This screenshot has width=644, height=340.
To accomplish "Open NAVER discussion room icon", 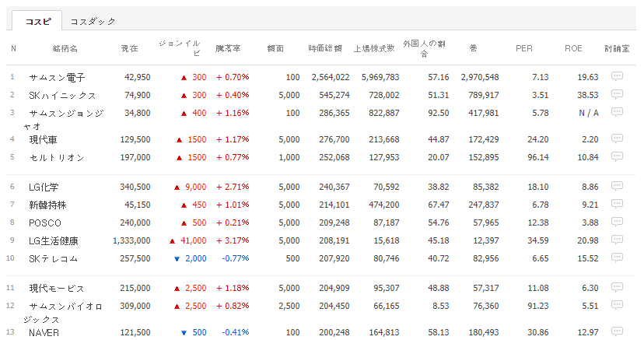I will pos(617,333).
